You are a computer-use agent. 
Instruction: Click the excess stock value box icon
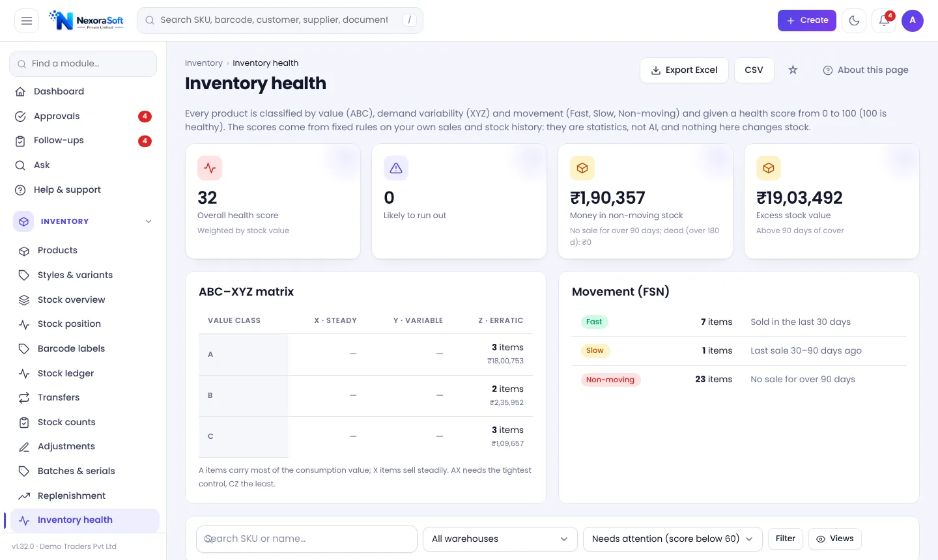pos(769,168)
